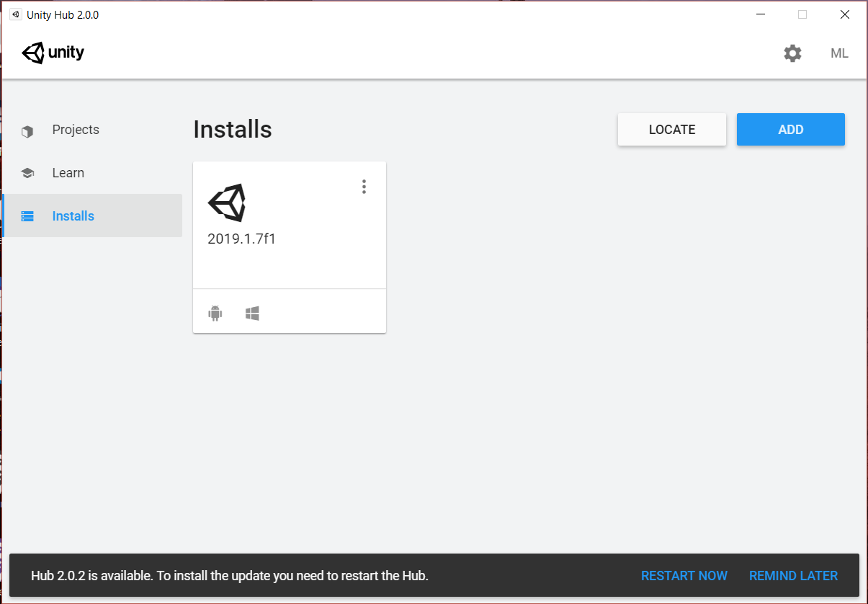The height and width of the screenshot is (604, 868).
Task: Open the ML account menu
Action: [x=839, y=53]
